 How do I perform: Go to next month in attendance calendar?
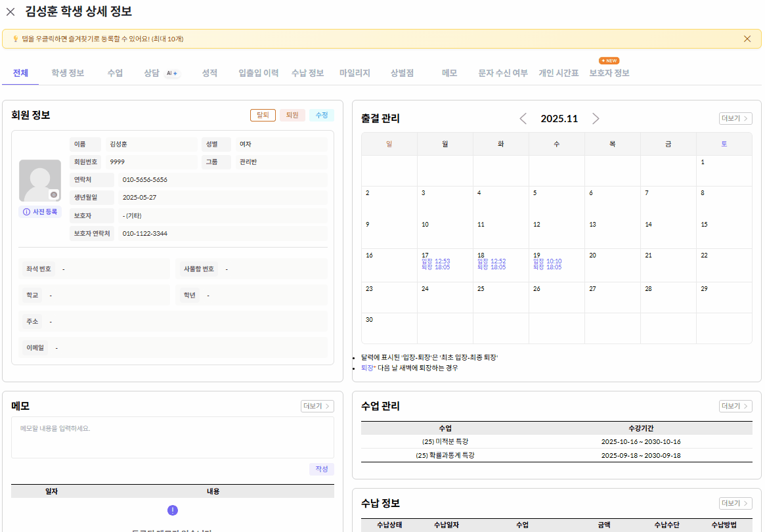(596, 119)
